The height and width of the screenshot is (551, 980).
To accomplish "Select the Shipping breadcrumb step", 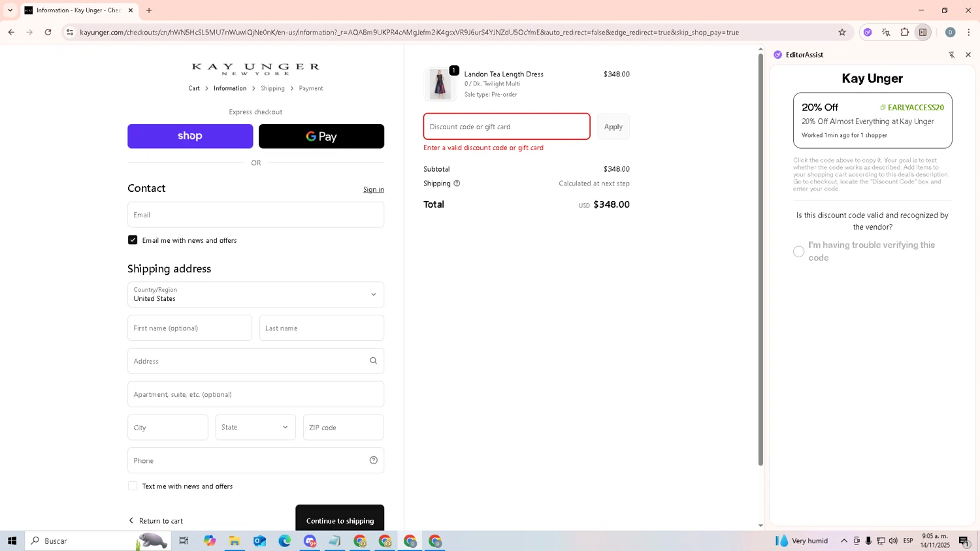I will click(272, 88).
